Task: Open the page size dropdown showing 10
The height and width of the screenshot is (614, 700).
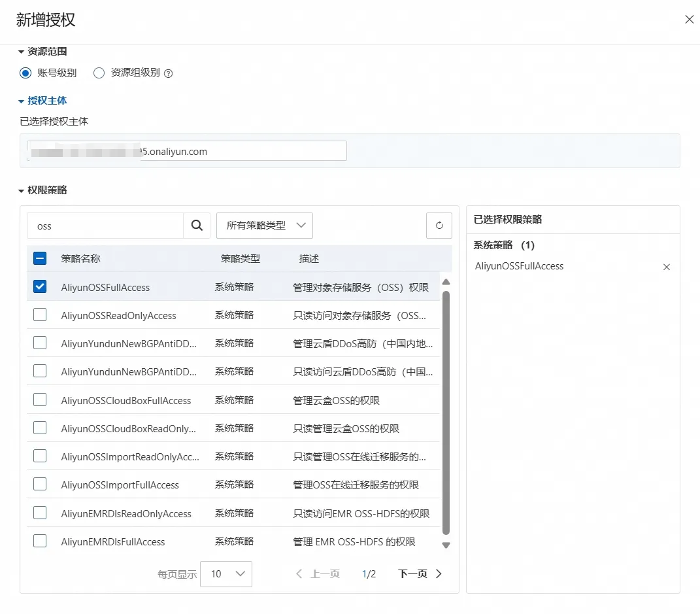Action: click(226, 574)
